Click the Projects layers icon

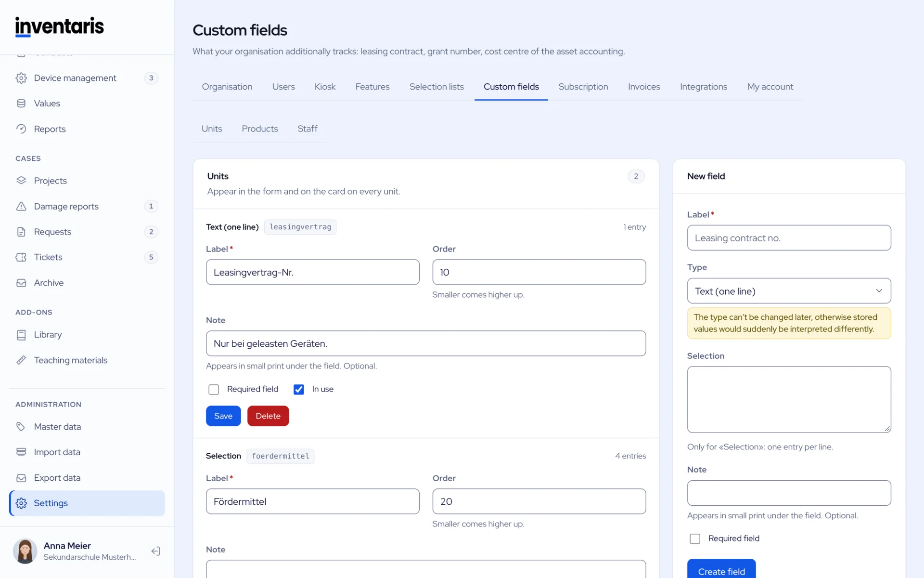[21, 181]
